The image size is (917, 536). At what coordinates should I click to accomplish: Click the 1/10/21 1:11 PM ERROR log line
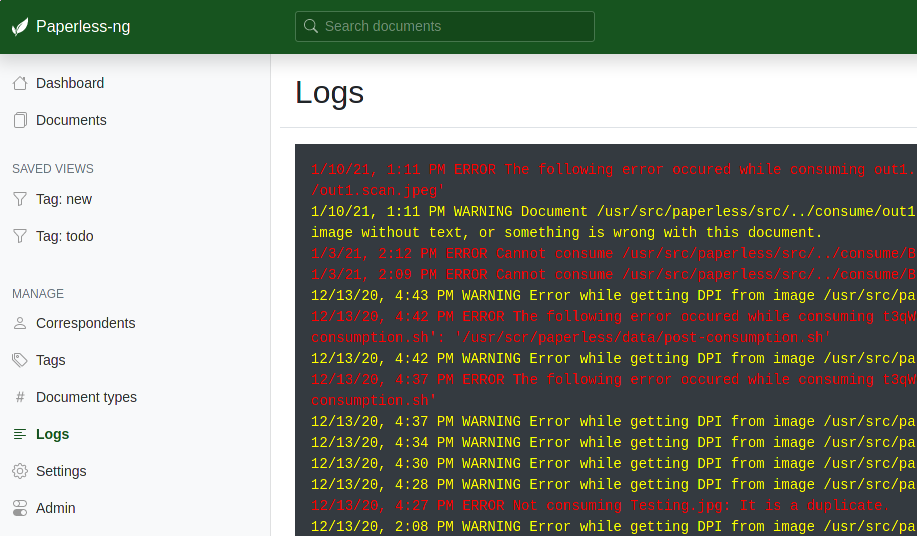coord(613,170)
